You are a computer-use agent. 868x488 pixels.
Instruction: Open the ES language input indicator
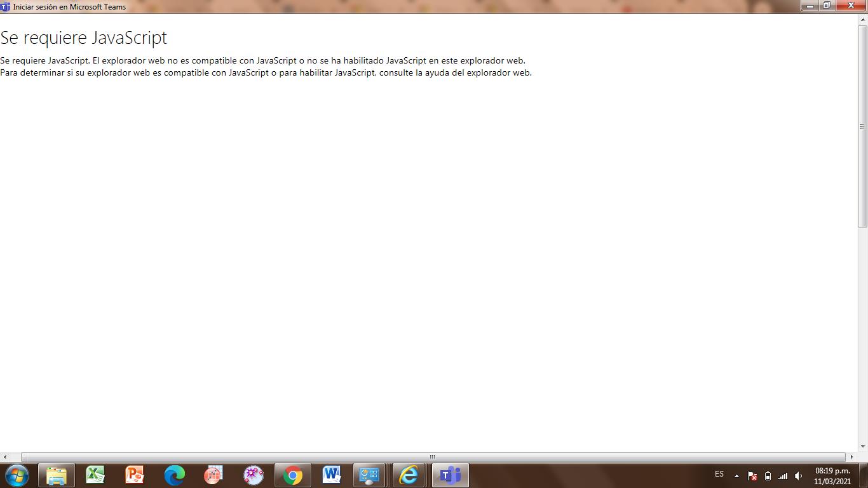(x=719, y=474)
